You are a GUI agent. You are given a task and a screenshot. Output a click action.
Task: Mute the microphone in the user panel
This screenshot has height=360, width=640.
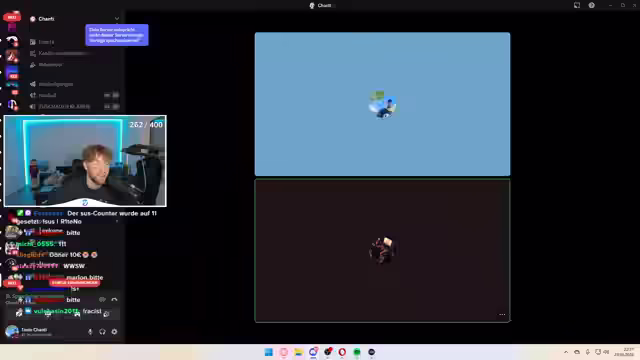[x=90, y=332]
